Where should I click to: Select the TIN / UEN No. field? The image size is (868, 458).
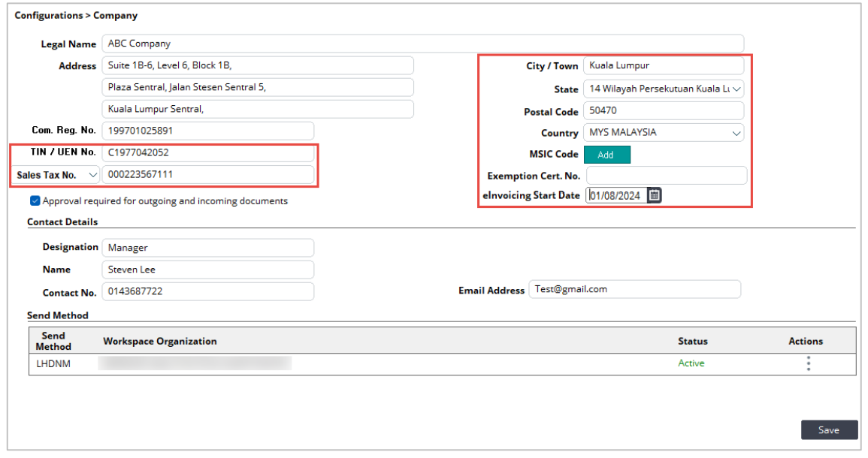(207, 152)
